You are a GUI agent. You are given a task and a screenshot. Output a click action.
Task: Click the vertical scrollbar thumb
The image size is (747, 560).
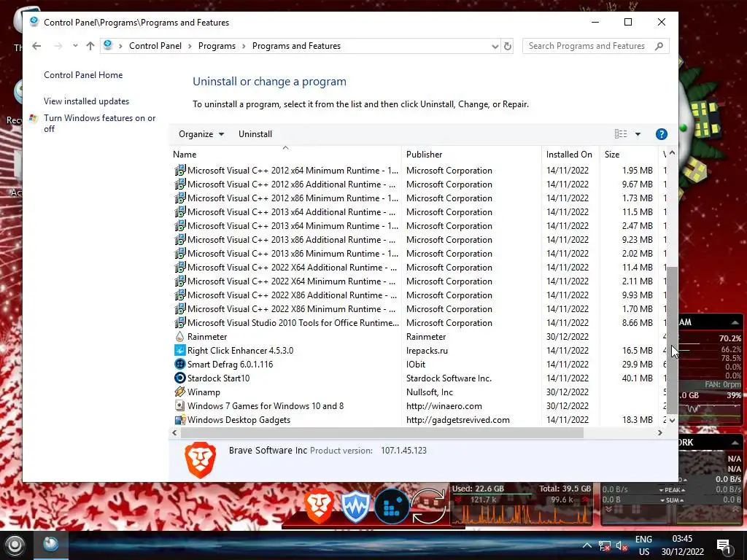[x=672, y=340]
